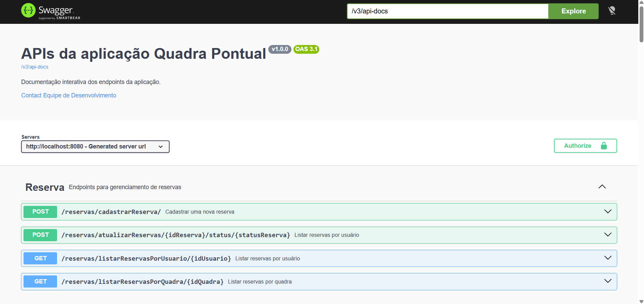The image size is (644, 304).
Task: Expand the atualizarReservas status endpoint
Action: (607, 235)
